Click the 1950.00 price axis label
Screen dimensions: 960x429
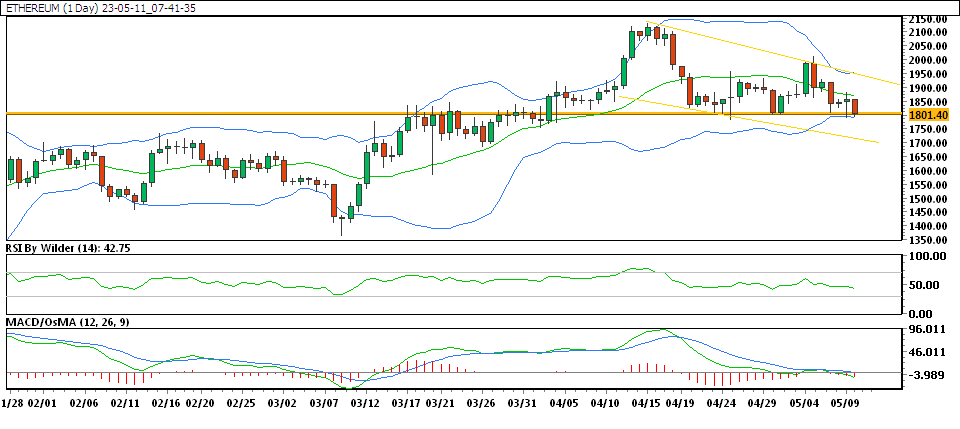click(929, 74)
